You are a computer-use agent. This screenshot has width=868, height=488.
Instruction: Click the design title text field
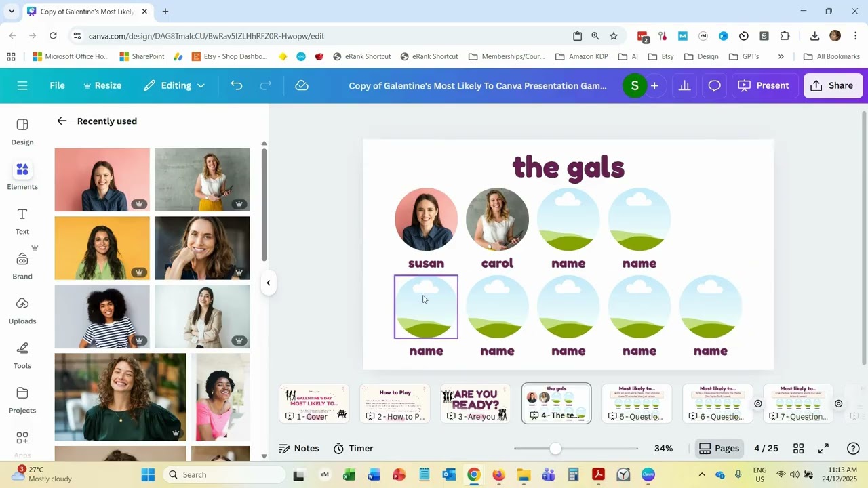click(x=477, y=85)
